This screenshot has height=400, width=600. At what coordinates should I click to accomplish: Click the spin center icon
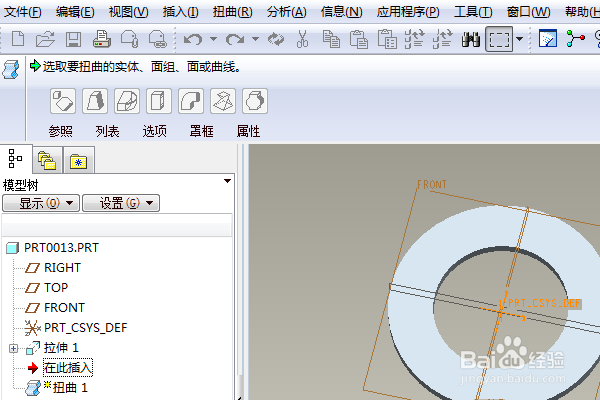click(x=576, y=39)
